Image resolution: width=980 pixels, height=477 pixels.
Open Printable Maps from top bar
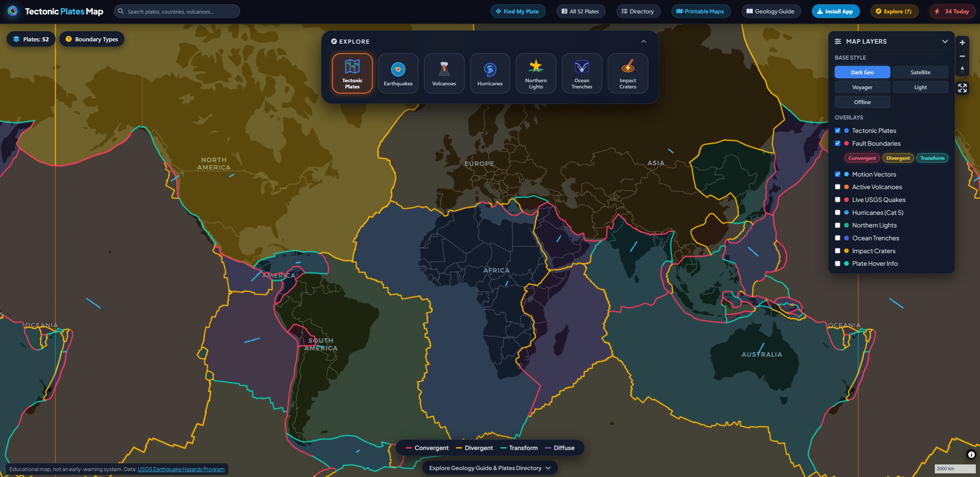pos(700,11)
